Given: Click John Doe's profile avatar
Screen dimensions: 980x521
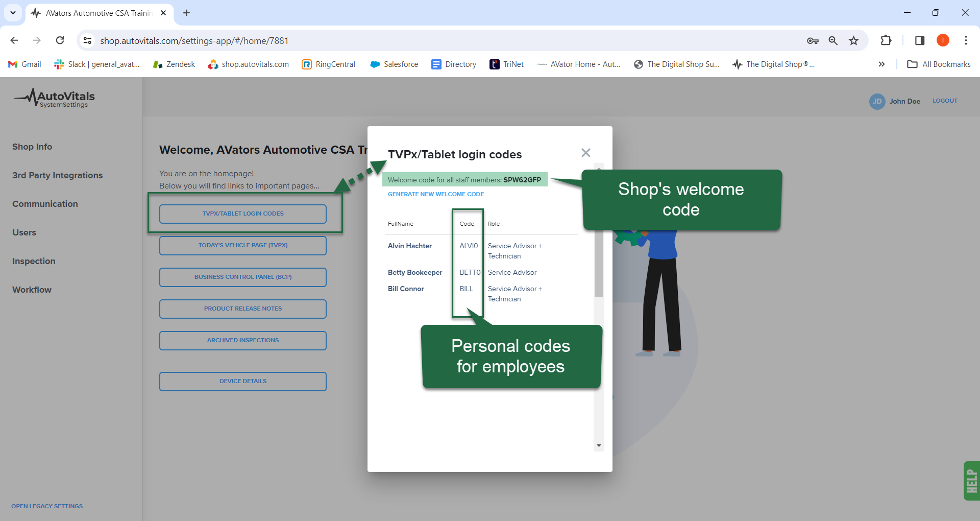Looking at the screenshot, I should click(x=877, y=101).
